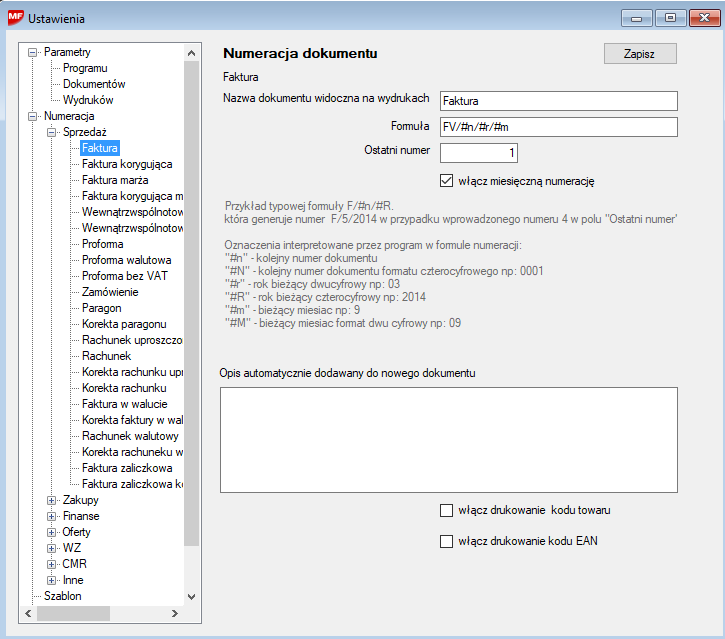Toggle 'włącz drukowanie kodu EAN' checkbox
The width and height of the screenshot is (725, 639).
click(x=447, y=542)
